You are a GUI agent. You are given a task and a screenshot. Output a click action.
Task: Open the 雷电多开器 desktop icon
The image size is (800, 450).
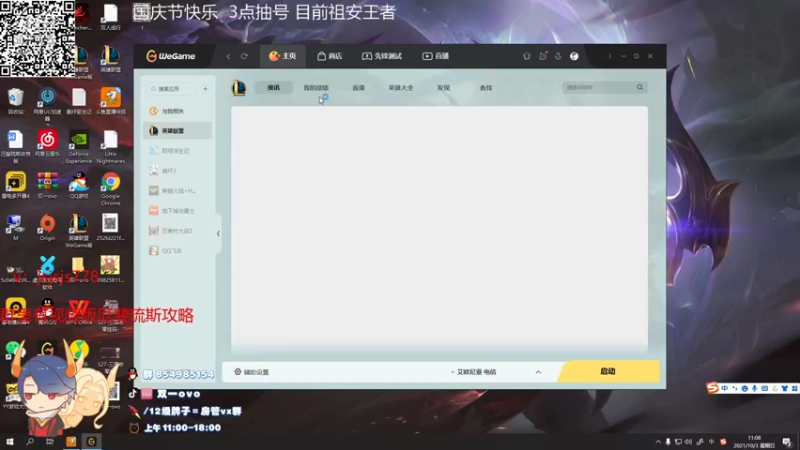[15, 185]
